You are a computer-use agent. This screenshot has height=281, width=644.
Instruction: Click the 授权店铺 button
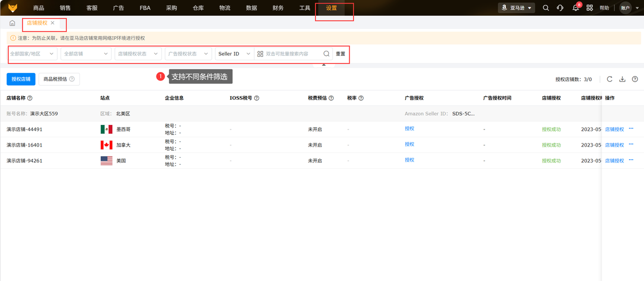click(21, 79)
